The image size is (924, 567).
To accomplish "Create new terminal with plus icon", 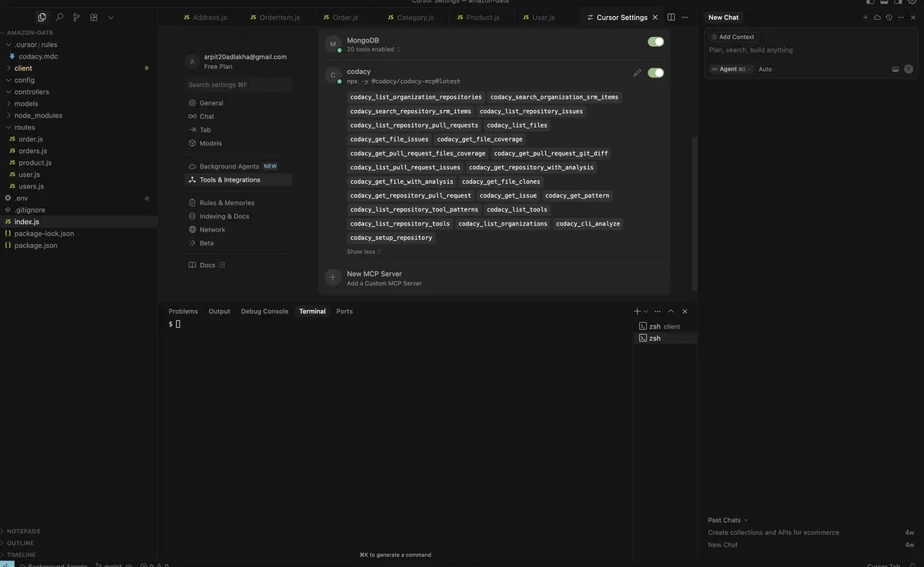I will (637, 312).
